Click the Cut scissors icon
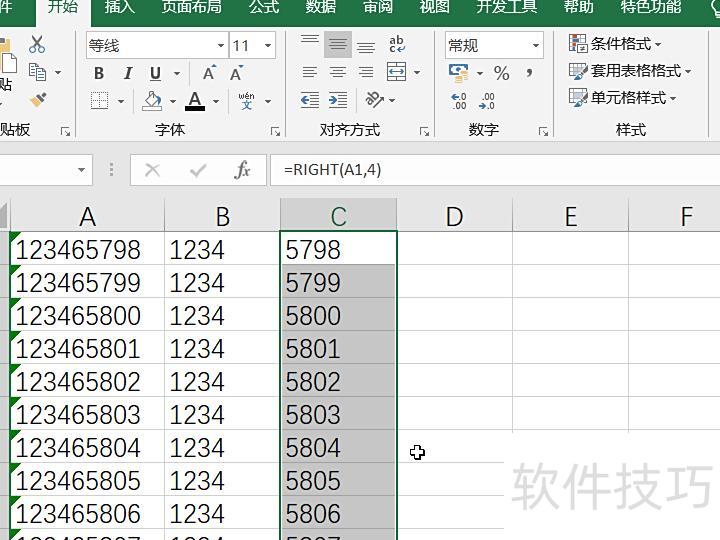The height and width of the screenshot is (540, 720). coord(37,45)
